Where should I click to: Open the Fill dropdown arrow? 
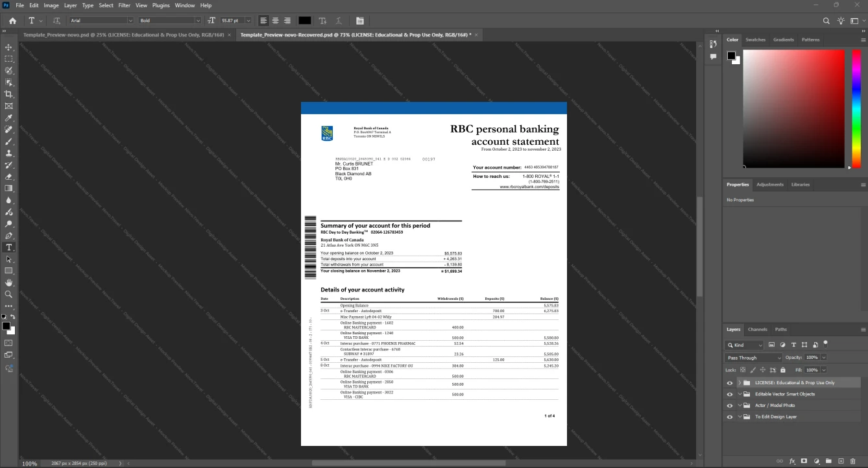[824, 370]
